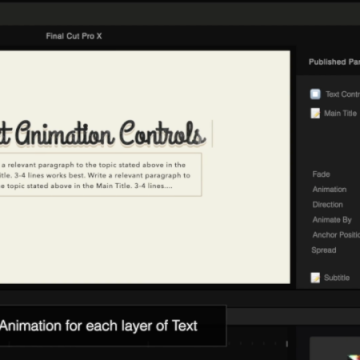Viewport: 360px width, 360px height.
Task: Open the Animate By parameter
Action: pos(332,220)
